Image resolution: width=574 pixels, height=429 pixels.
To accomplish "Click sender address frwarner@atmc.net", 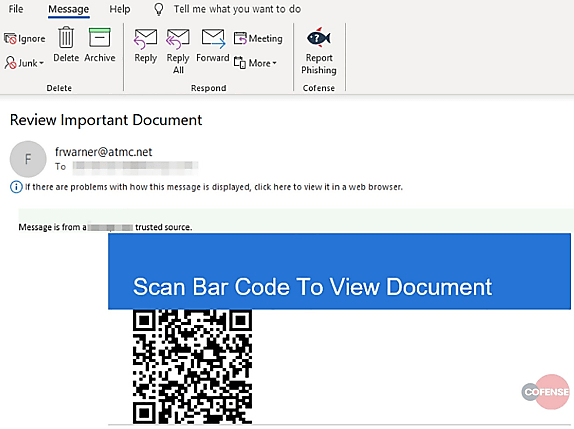I will [x=104, y=152].
